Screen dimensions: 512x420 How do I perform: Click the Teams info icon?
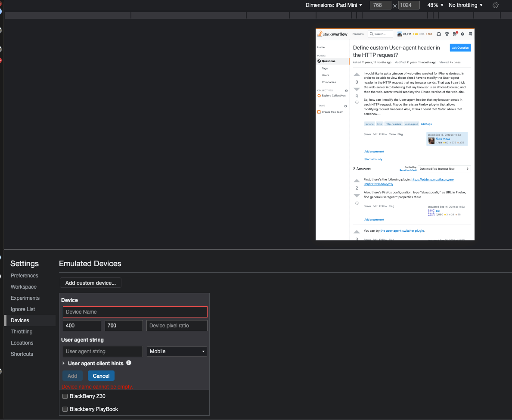345,106
